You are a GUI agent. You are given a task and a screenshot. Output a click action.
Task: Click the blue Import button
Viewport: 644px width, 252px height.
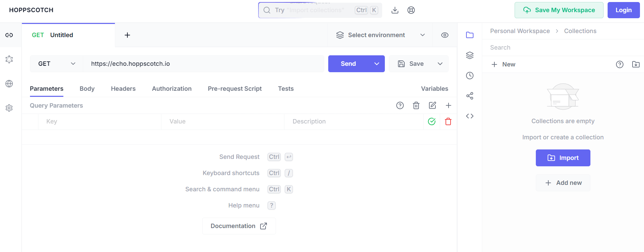563,158
